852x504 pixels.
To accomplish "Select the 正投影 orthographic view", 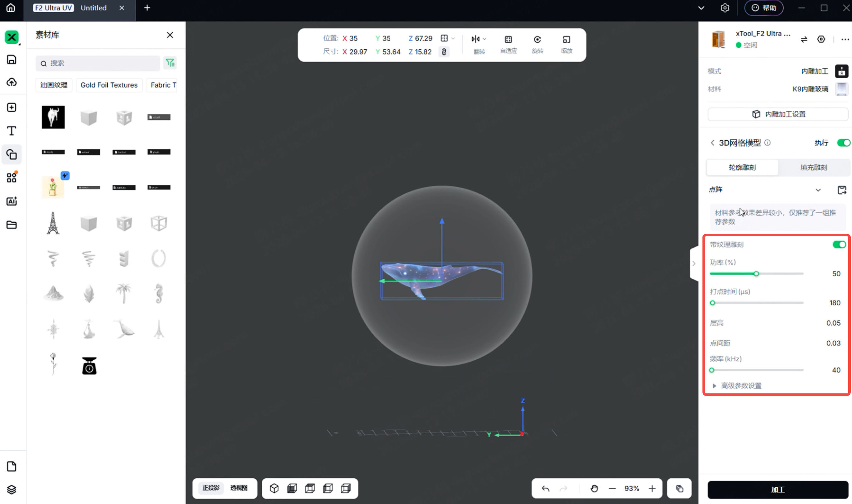I will tap(211, 488).
